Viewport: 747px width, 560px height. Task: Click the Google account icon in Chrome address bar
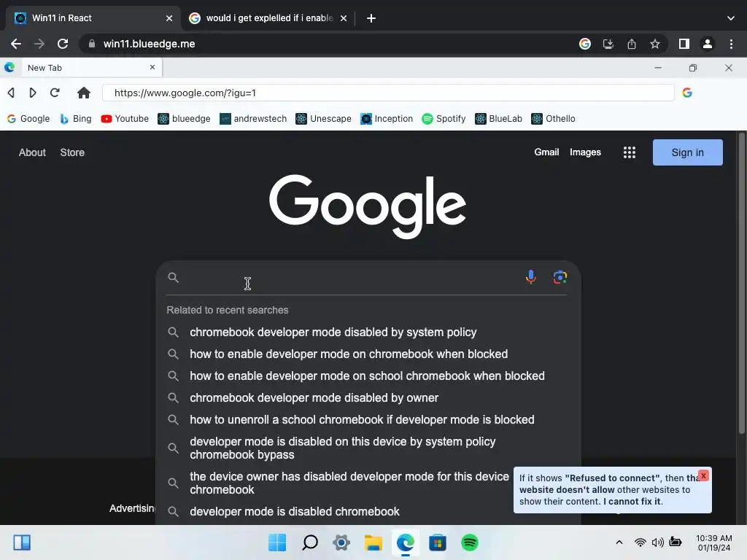click(585, 44)
